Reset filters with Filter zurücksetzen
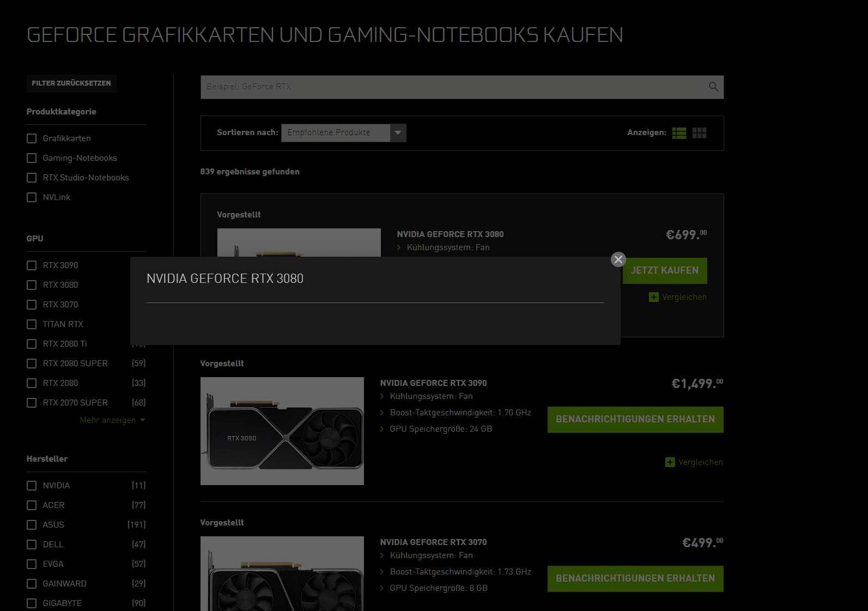Image resolution: width=868 pixels, height=611 pixels. coord(71,83)
